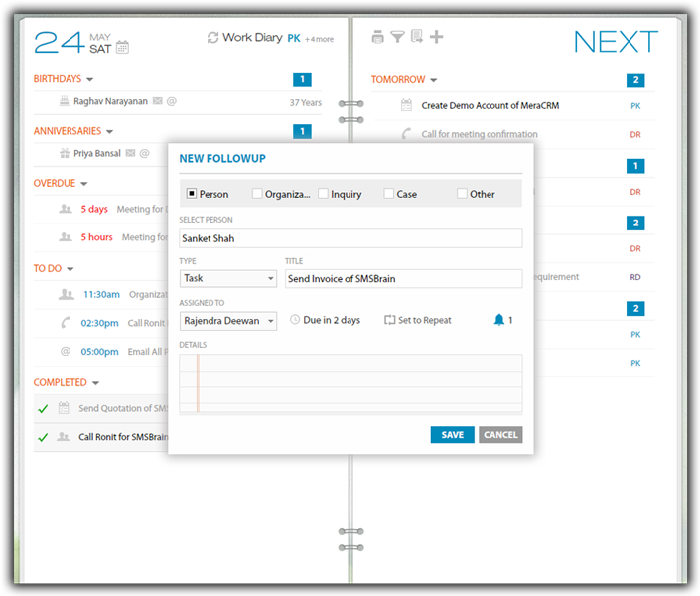Click the Select Person input field

(350, 238)
